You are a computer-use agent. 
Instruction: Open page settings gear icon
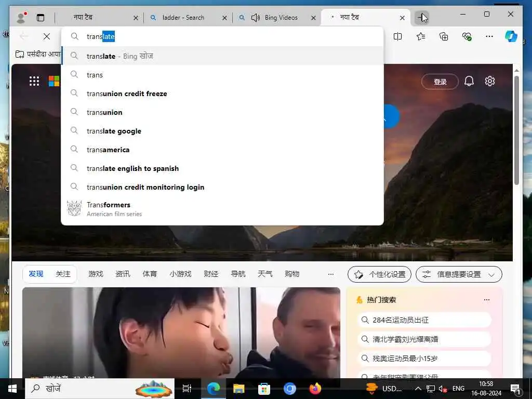coord(489,81)
